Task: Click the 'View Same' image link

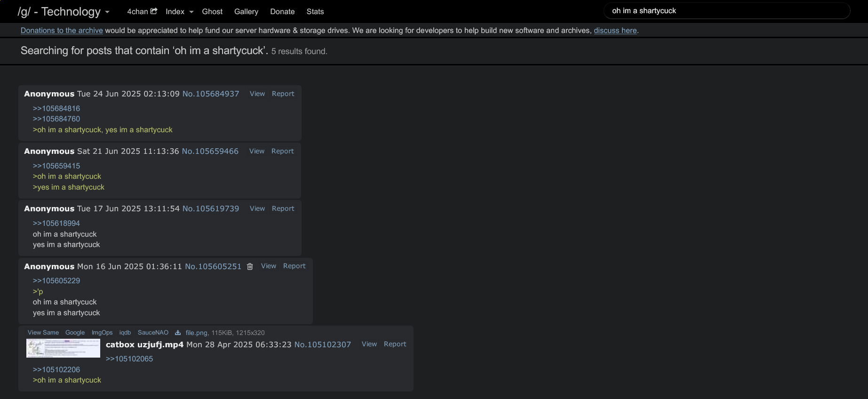Action: (x=43, y=332)
